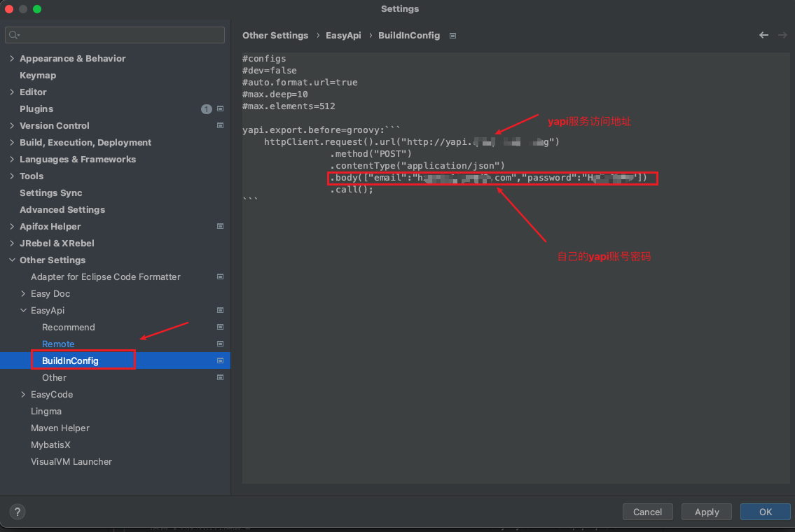Click the Plugins update count badge
This screenshot has height=532, width=795.
[x=207, y=109]
